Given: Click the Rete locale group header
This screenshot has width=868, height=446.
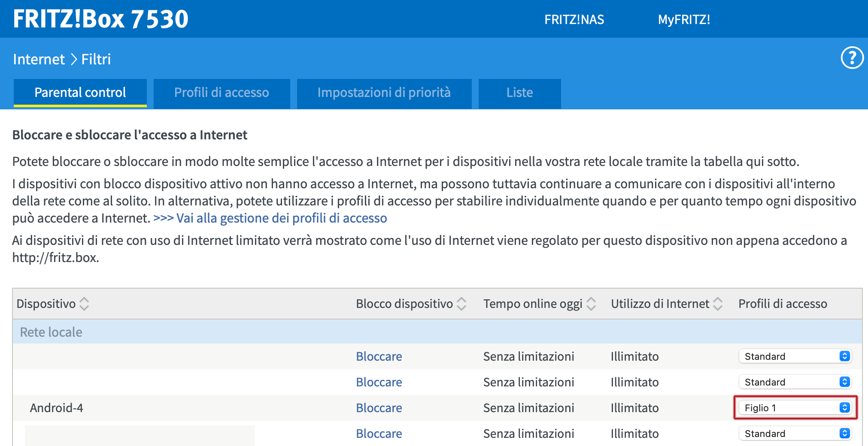Looking at the screenshot, I should coord(437,332).
